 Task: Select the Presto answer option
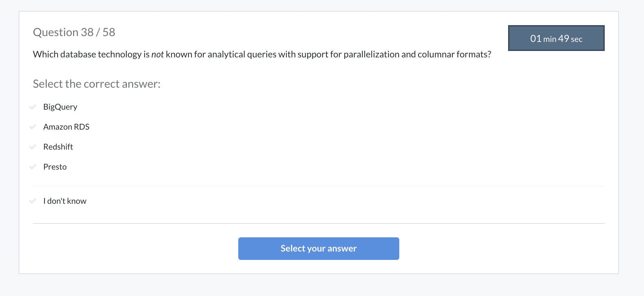click(x=55, y=167)
